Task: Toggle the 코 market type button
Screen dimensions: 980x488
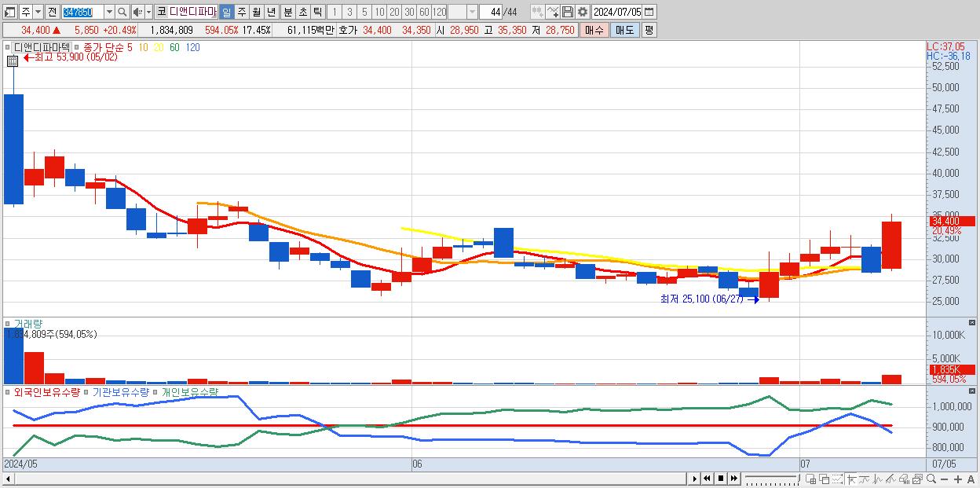Action: (x=161, y=12)
